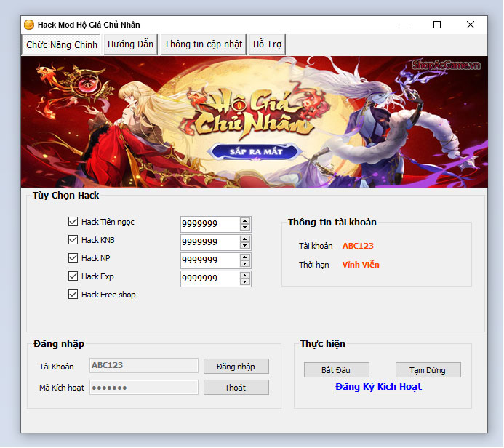The width and height of the screenshot is (504, 448).
Task: Click the Hack NP value field
Action: pyautogui.click(x=210, y=260)
